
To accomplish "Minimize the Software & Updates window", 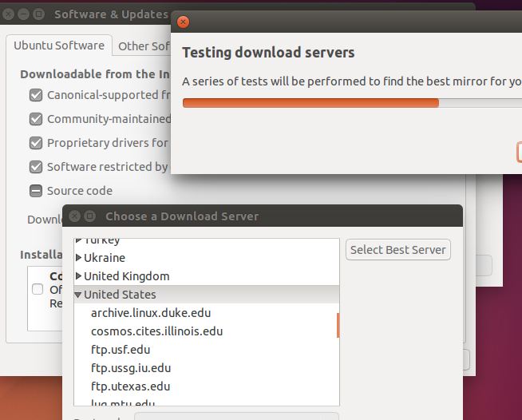I will pos(23,14).
